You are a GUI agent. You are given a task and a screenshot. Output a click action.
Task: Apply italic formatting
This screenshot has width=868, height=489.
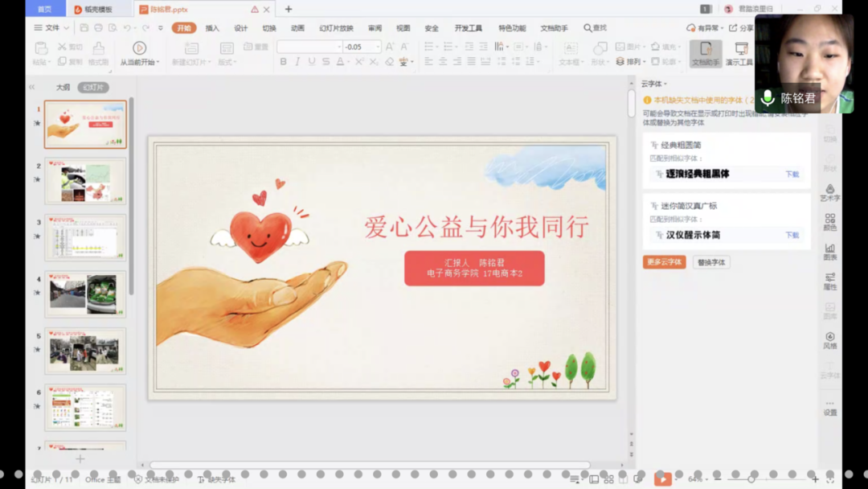pos(297,61)
